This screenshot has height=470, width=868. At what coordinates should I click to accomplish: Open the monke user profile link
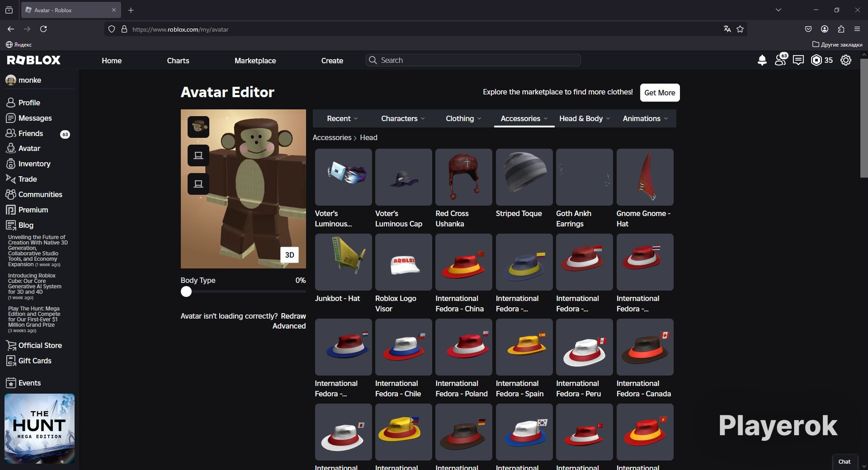point(24,80)
